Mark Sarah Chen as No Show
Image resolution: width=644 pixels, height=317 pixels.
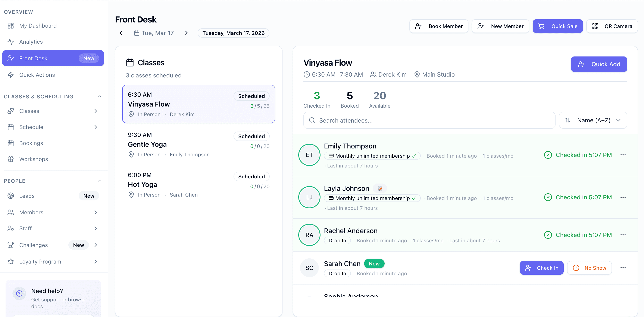589,268
